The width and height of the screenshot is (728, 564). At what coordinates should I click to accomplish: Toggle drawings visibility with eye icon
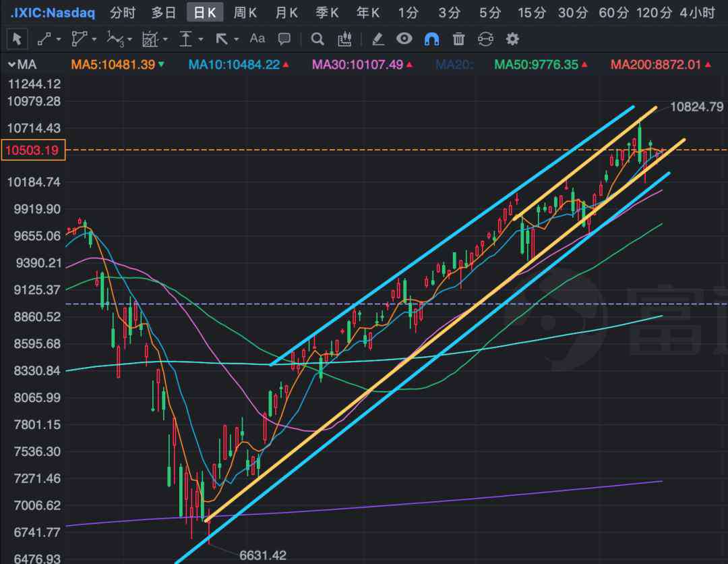pos(404,38)
